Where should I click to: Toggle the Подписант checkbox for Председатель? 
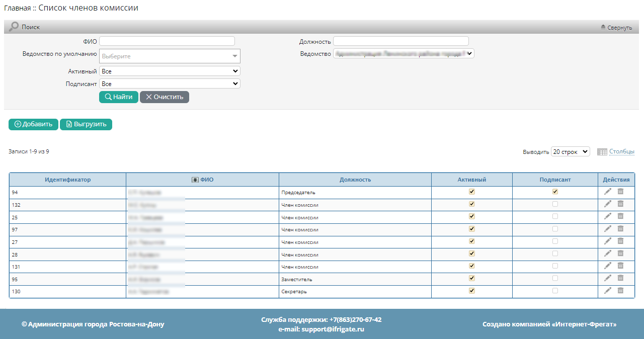click(555, 192)
